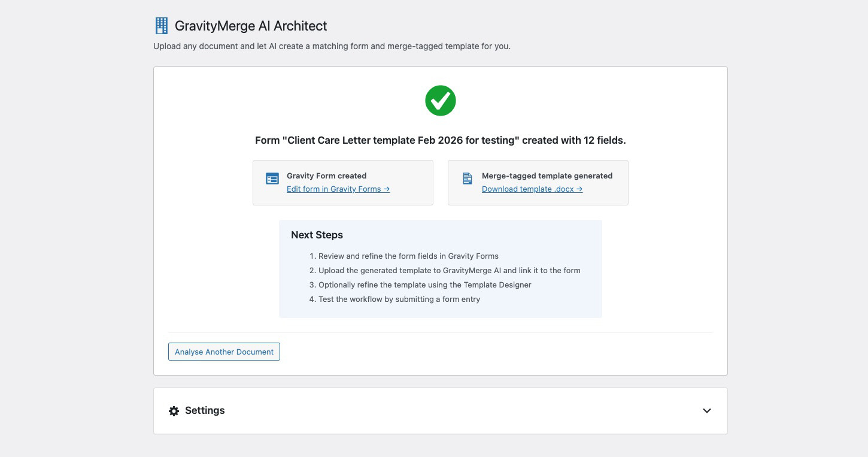
Task: Click the upload any document description text
Action: (x=332, y=46)
